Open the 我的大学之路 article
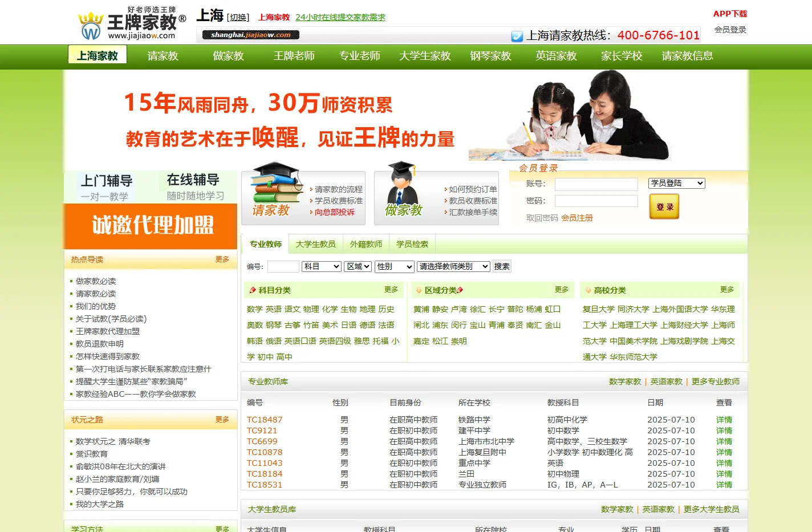812x532 pixels. (x=100, y=504)
